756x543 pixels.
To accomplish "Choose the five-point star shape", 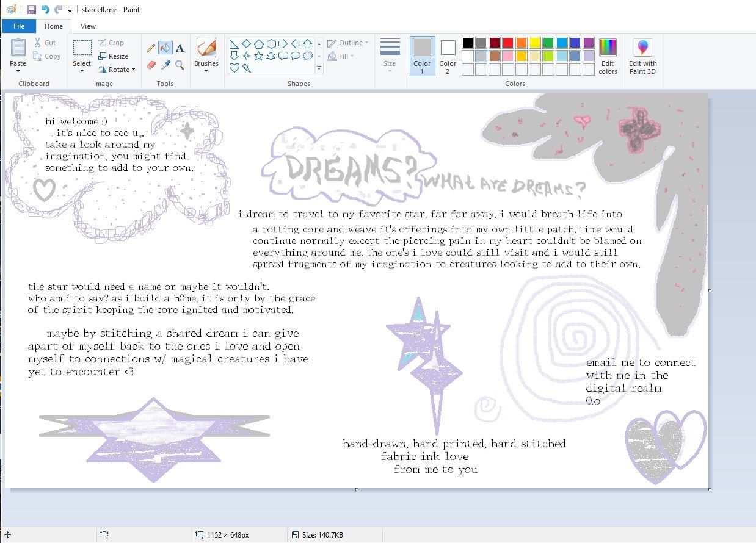I will [x=258, y=56].
